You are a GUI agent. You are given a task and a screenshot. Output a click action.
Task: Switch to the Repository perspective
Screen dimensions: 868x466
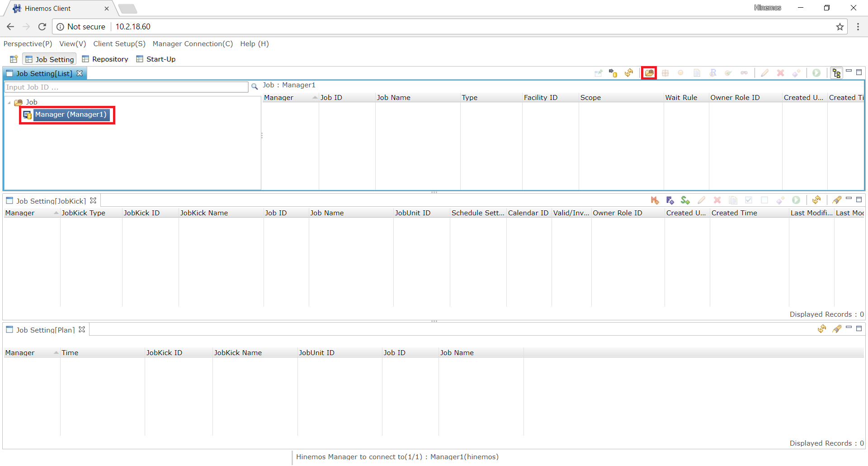click(105, 59)
